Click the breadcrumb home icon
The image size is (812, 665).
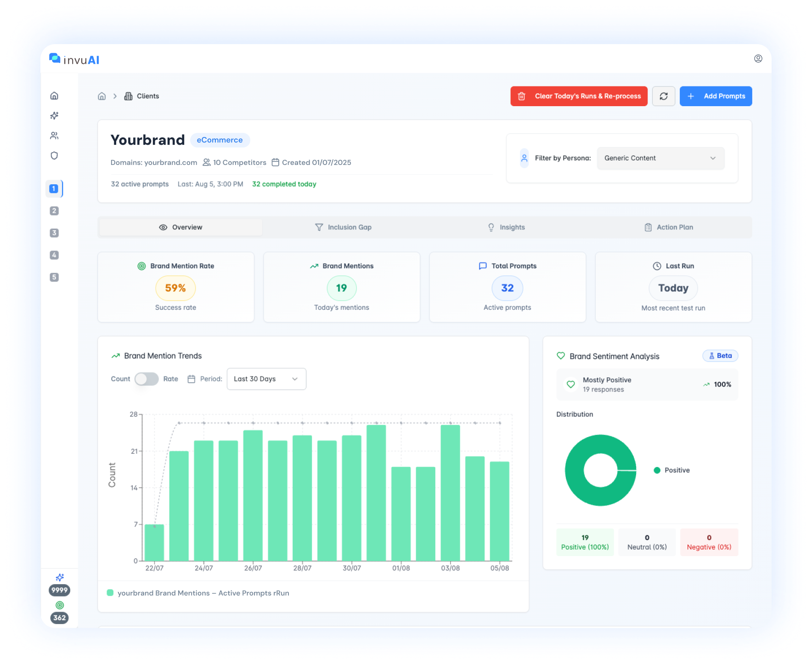point(102,96)
